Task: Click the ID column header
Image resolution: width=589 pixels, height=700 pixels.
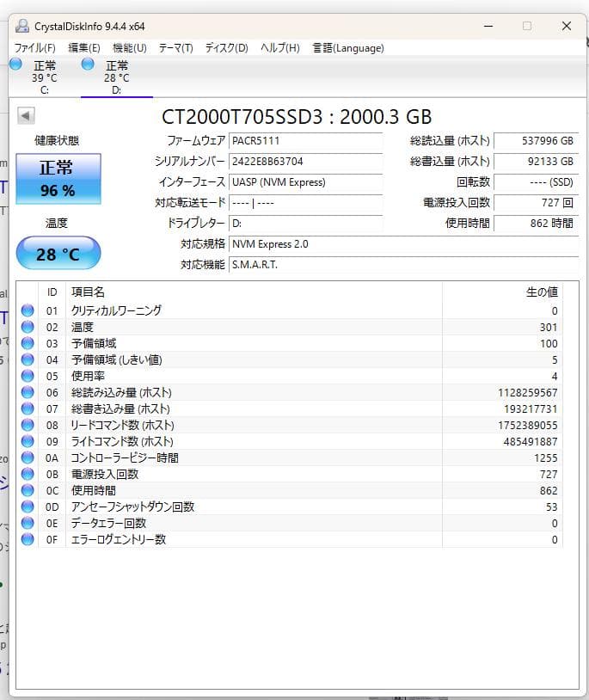Action: [52, 292]
